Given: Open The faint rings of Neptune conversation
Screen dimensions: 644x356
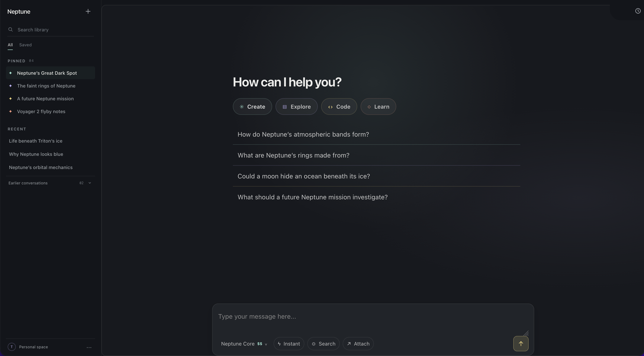Looking at the screenshot, I should pos(51,86).
